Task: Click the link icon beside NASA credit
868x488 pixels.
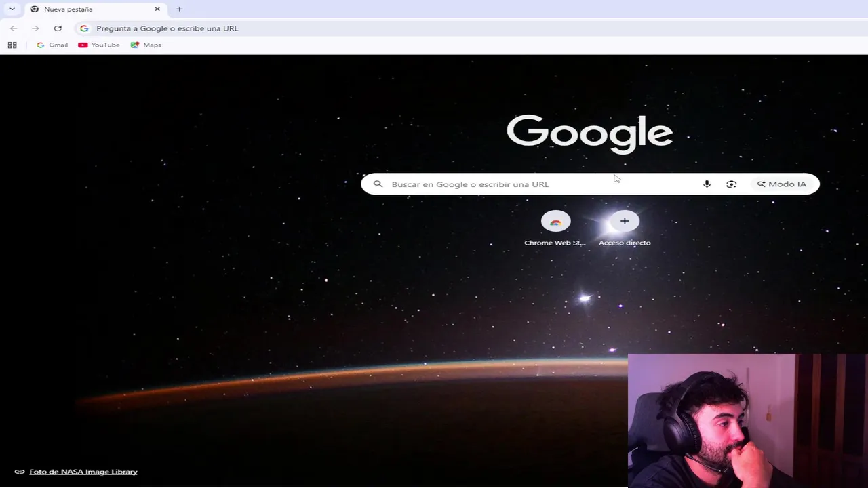Action: (20, 472)
